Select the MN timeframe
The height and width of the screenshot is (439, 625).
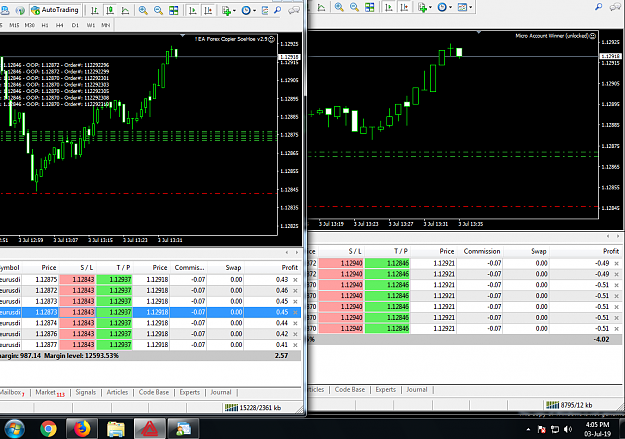tap(106, 25)
